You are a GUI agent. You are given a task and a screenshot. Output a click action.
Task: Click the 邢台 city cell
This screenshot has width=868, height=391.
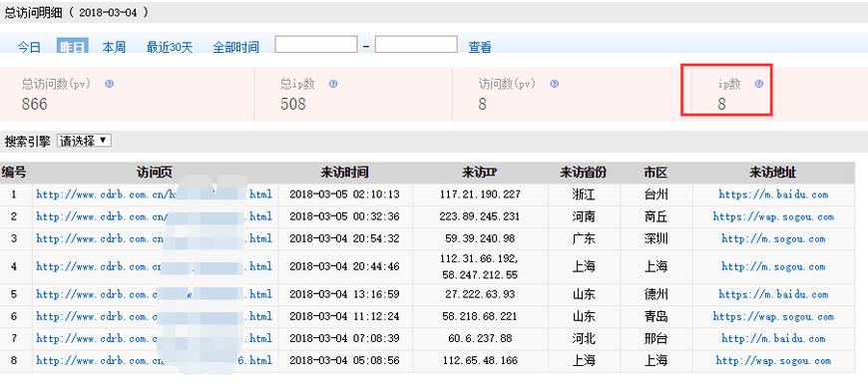click(x=655, y=338)
